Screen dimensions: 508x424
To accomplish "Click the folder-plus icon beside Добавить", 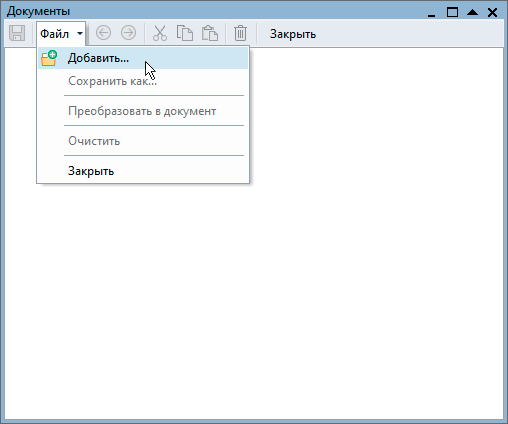I will pos(49,58).
